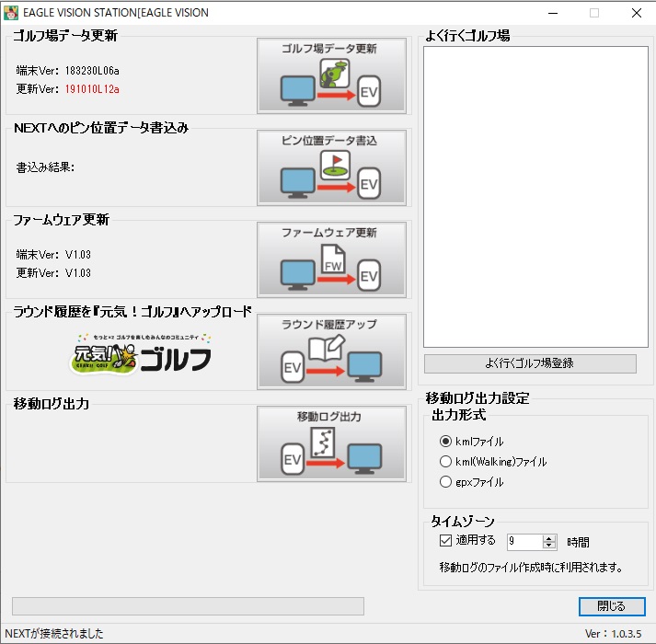Click the ファームウェア更新 button
Viewport: 656px width, 644px height.
331,259
